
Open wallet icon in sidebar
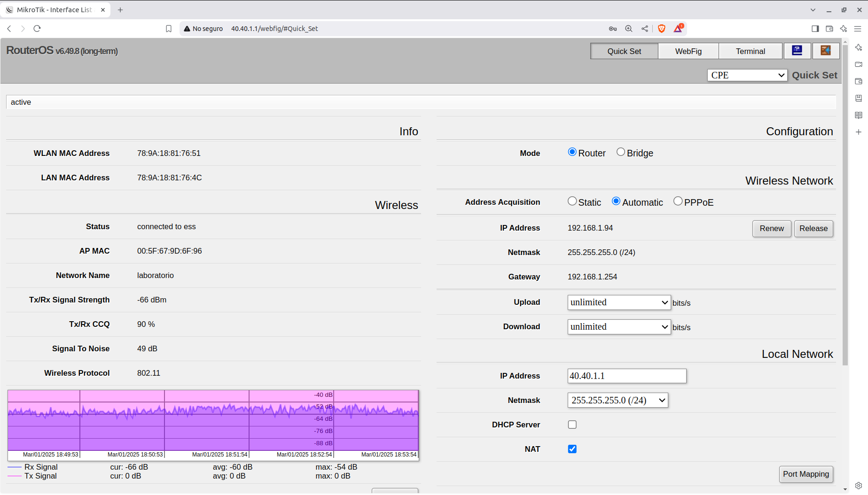point(859,81)
